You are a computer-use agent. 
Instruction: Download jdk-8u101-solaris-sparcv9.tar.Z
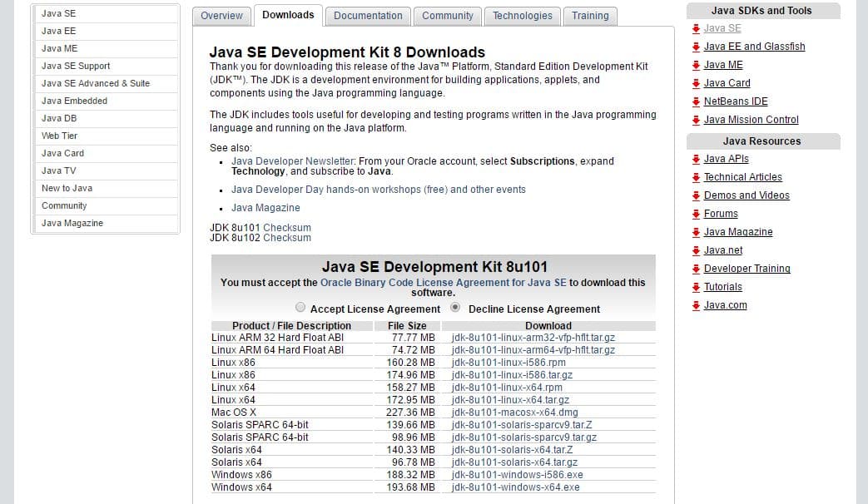(522, 425)
